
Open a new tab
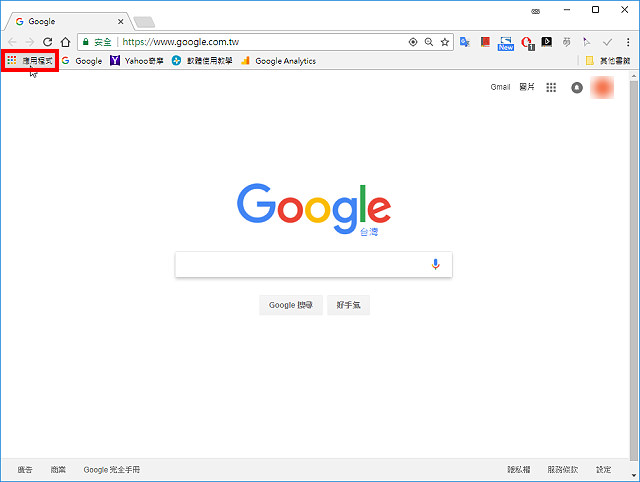[x=144, y=22]
